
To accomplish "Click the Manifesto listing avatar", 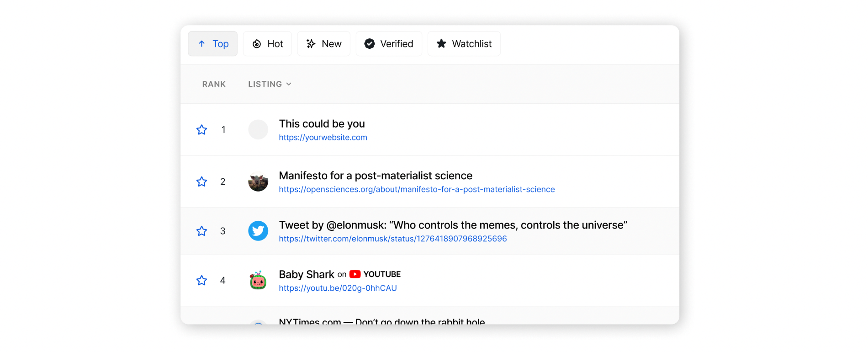I will [258, 182].
